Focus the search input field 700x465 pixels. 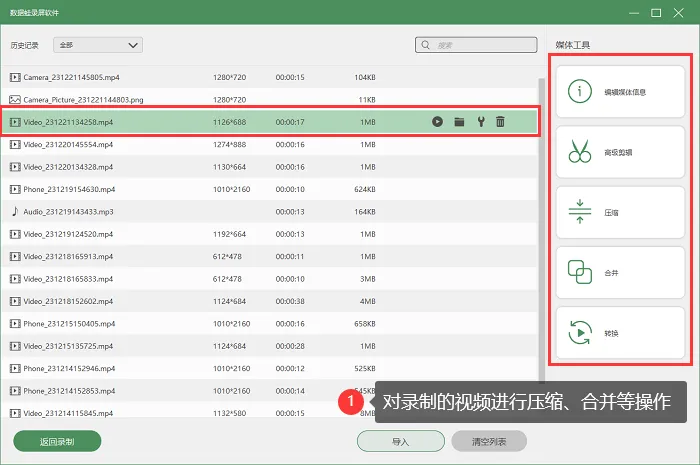(x=476, y=45)
